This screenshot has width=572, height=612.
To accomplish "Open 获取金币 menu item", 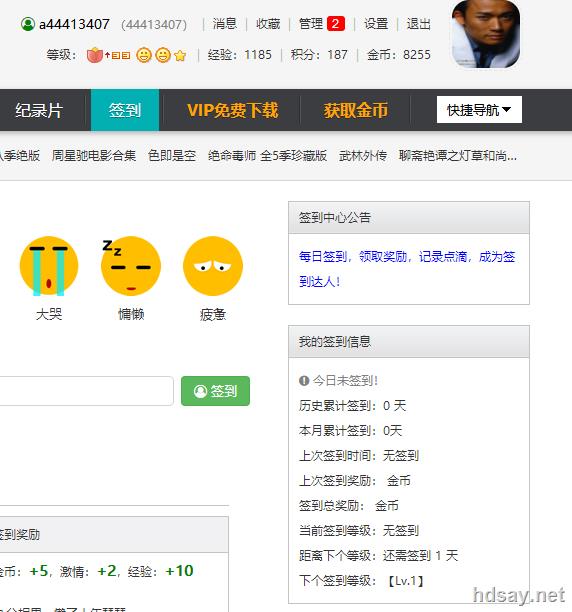I will point(356,110).
